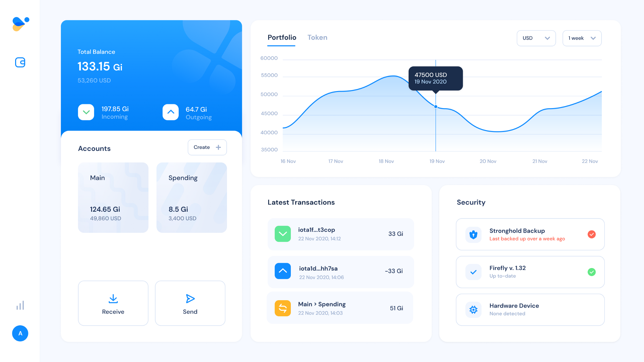Select the Spending account card
Viewport: 644px width, 362px height.
pyautogui.click(x=192, y=197)
